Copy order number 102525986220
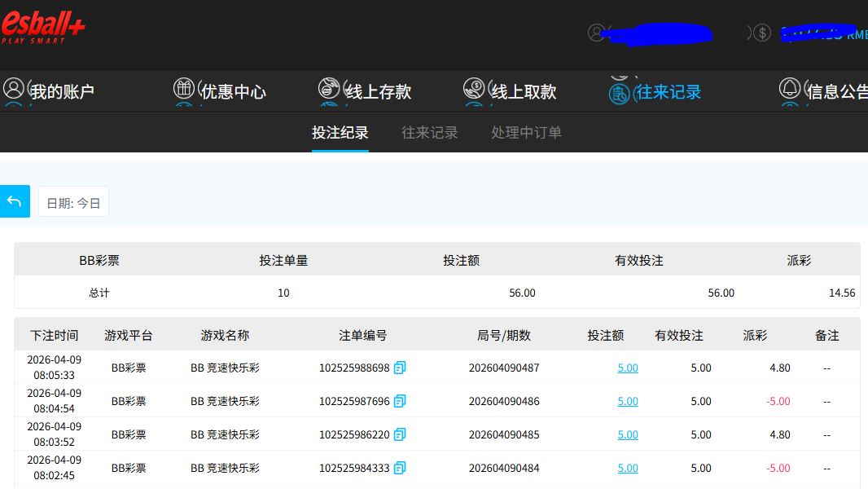 [398, 434]
